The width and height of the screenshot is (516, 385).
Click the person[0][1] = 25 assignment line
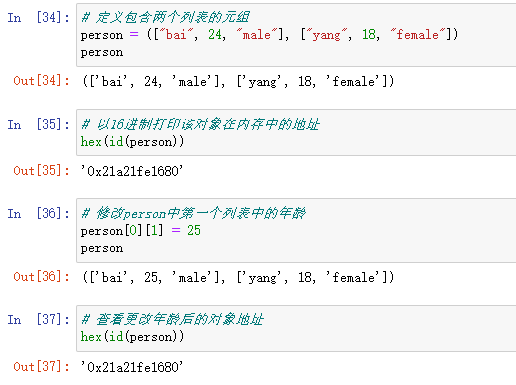pyautogui.click(x=140, y=230)
